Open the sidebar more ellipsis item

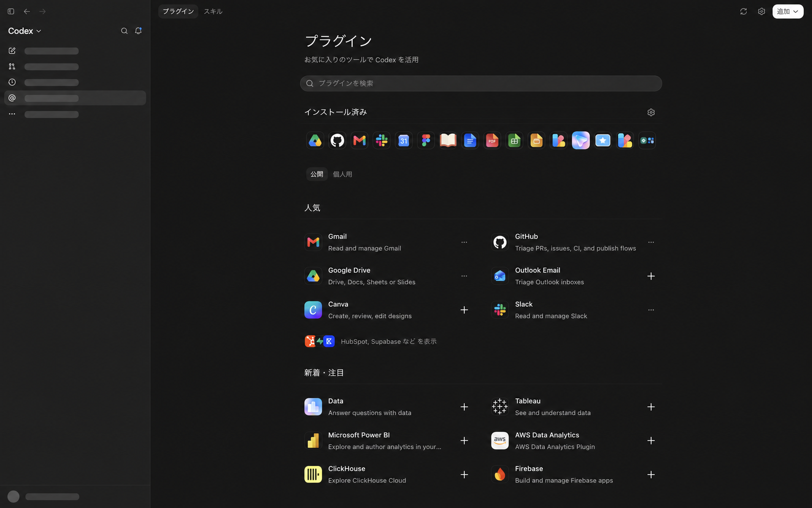(x=12, y=114)
